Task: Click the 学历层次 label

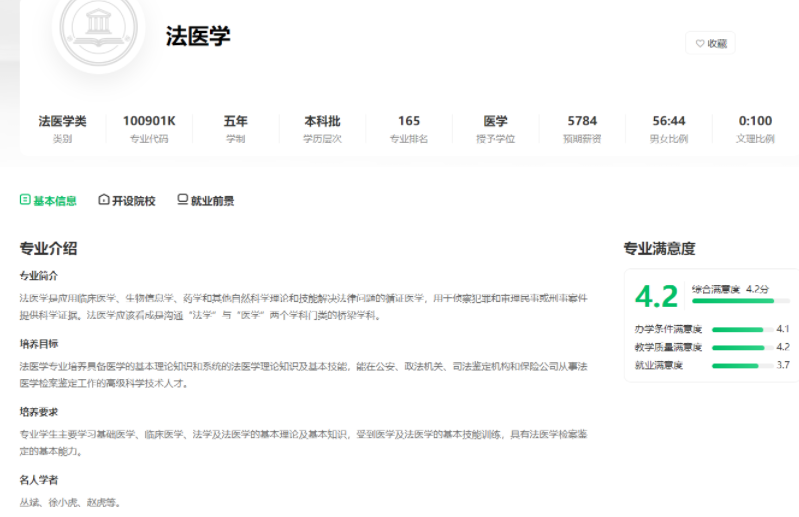Action: 322,139
